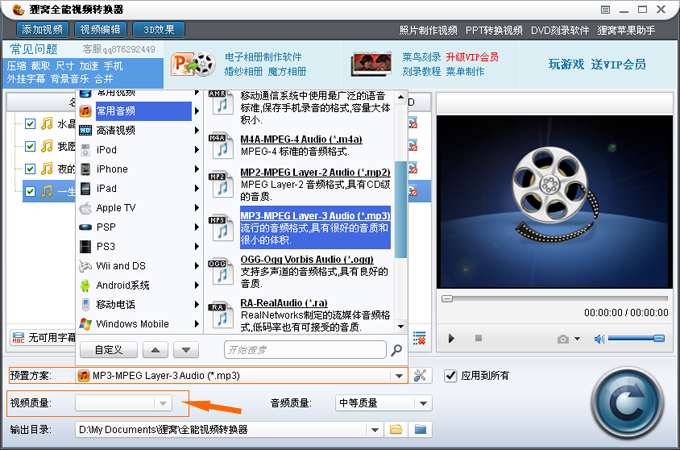Screen dimensions: 680x450
Task: Toggle checkbox for second file 我愿
Action: coord(30,147)
